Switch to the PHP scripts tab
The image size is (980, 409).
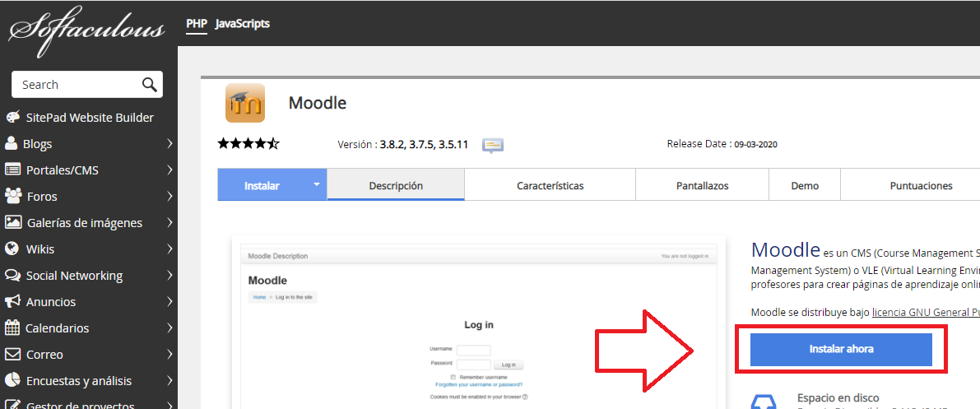[197, 25]
